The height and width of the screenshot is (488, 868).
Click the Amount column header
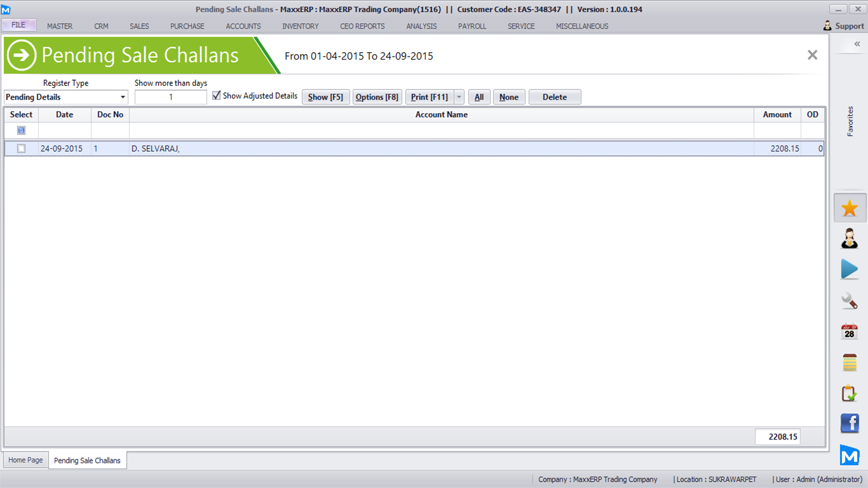[x=777, y=114]
